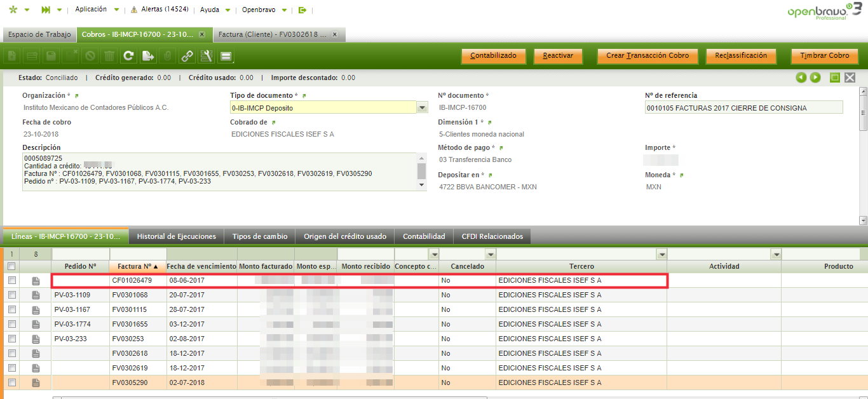Click the logout icon in top bar
Screen dimensions: 868x399
pos(302,10)
